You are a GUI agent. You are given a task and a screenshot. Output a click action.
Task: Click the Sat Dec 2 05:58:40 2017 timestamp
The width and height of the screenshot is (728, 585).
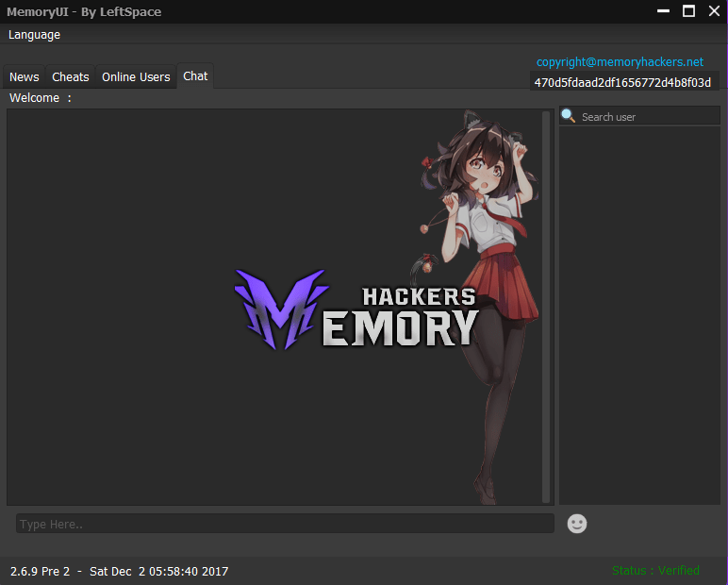[x=158, y=571]
